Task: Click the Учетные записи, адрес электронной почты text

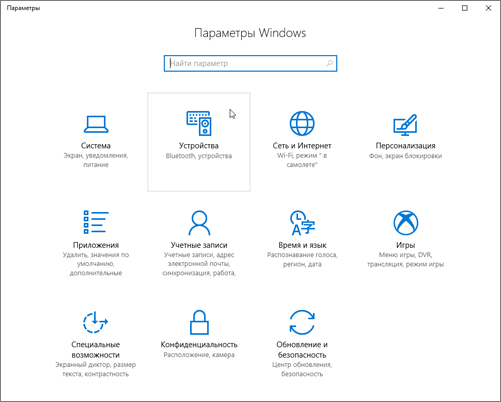Action: pos(199,264)
